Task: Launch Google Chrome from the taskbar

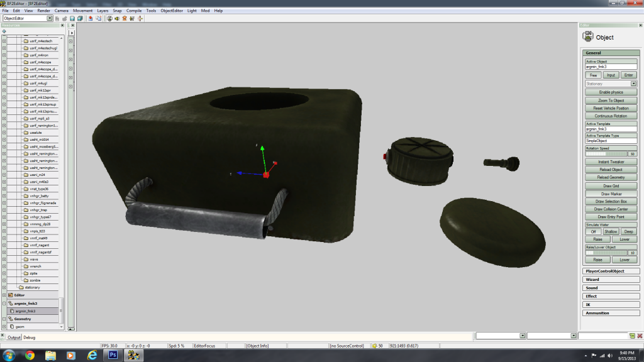Action: pyautogui.click(x=30, y=356)
